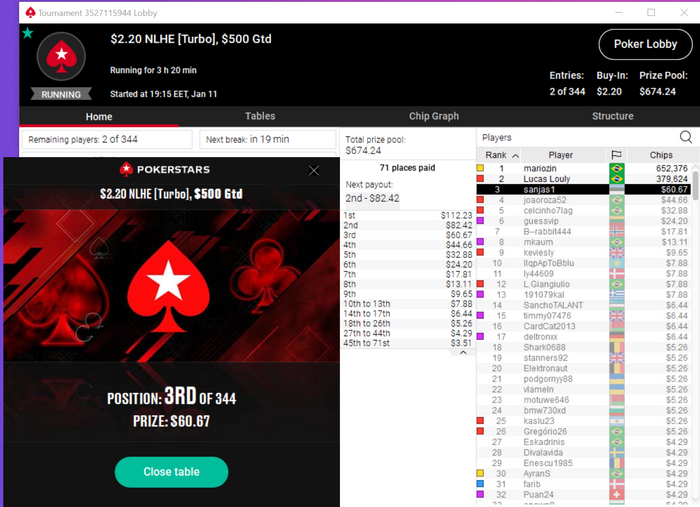The height and width of the screenshot is (507, 700).
Task: Click the green Close table button
Action: 171,472
